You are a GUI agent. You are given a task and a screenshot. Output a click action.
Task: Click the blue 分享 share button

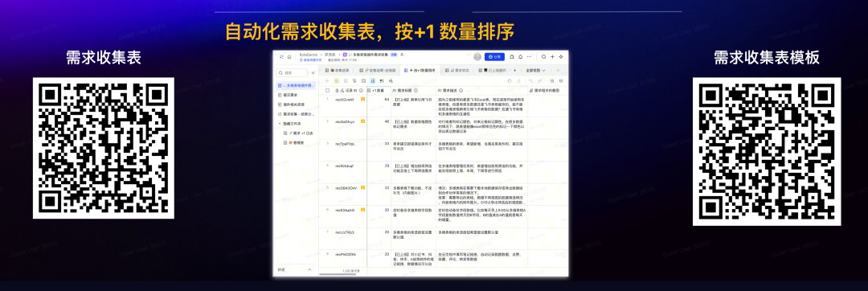point(494,57)
